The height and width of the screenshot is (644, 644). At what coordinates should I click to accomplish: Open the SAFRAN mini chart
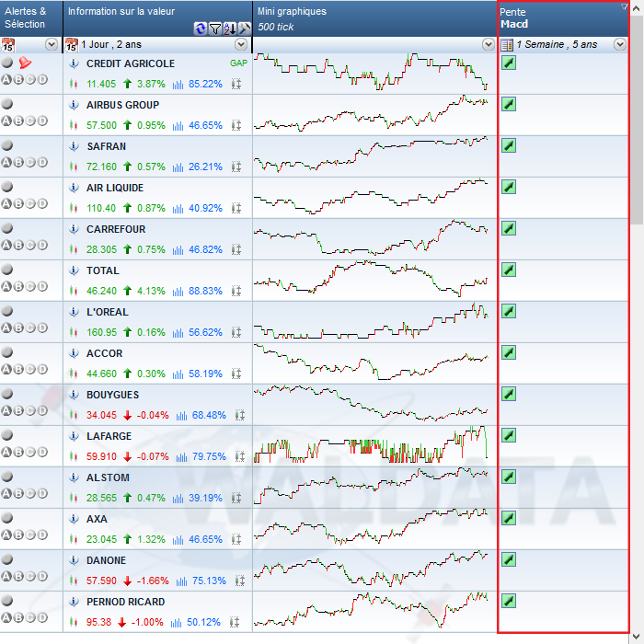(x=371, y=155)
